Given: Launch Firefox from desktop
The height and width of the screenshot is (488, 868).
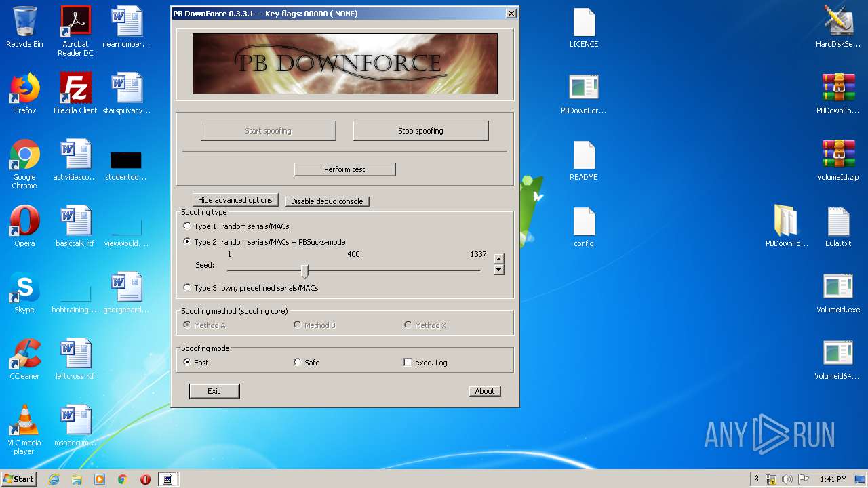Looking at the screenshot, I should (24, 94).
